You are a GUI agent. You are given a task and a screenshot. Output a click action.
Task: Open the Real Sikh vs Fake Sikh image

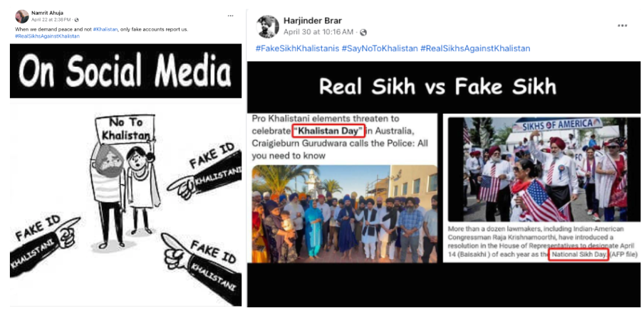point(444,184)
